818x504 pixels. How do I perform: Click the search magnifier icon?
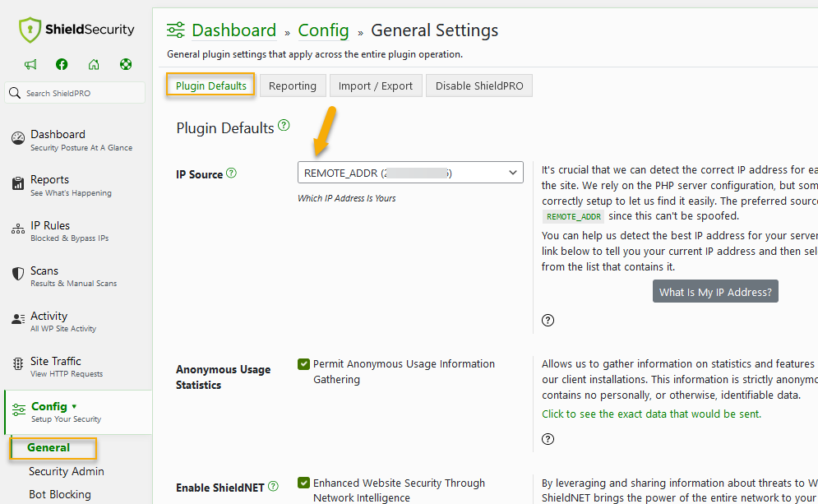(15, 93)
